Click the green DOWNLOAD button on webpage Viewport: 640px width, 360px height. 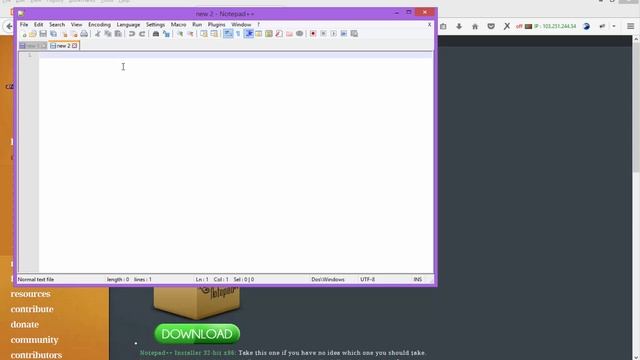pyautogui.click(x=197, y=334)
